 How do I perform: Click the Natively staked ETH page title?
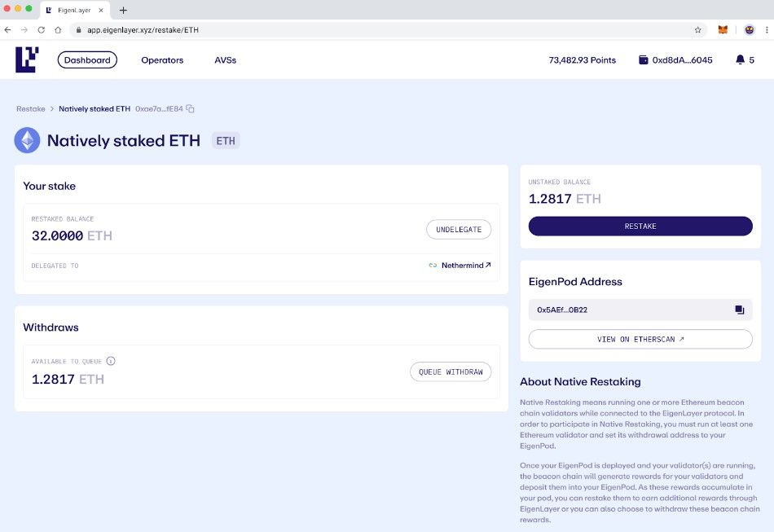click(123, 141)
